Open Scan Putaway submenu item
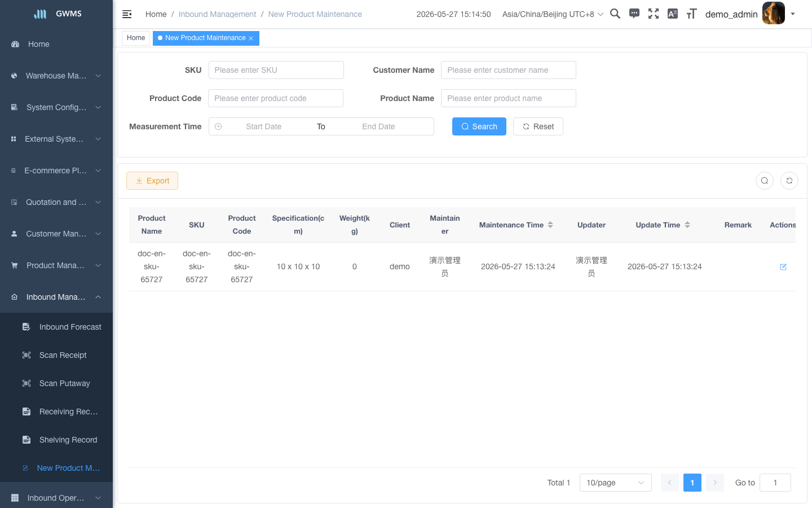 tap(56, 383)
